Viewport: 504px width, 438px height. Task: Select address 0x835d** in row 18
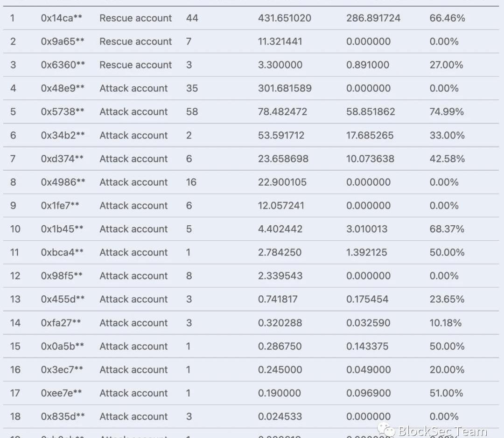click(x=63, y=417)
